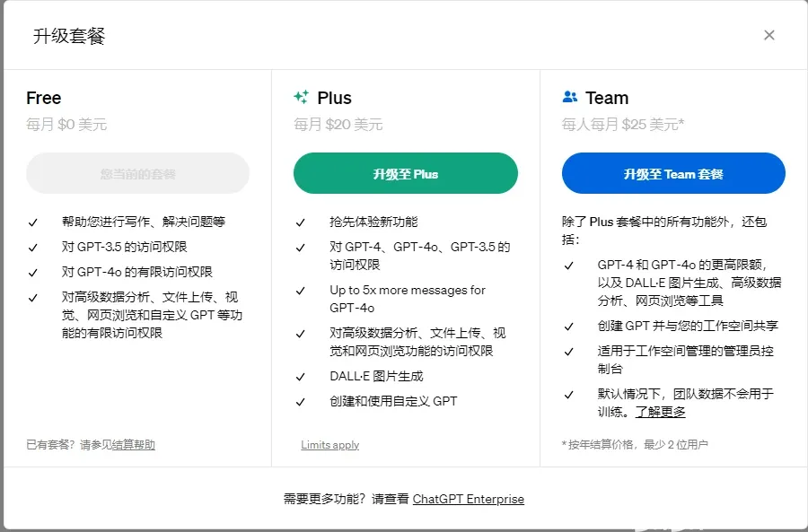Image resolution: width=808 pixels, height=532 pixels.
Task: Click the disabled 您当前的套餐 button
Action: [x=136, y=173]
